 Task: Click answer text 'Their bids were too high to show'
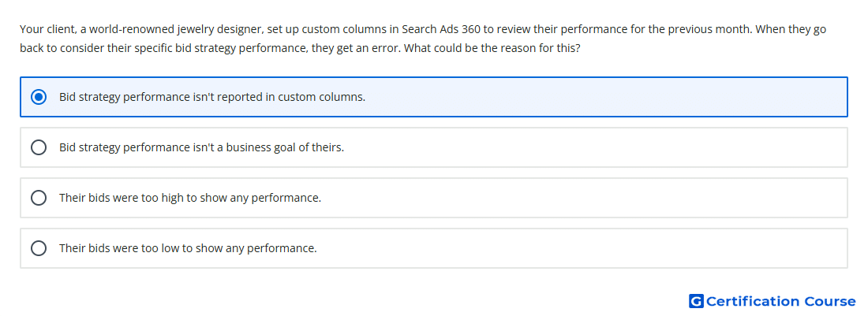[x=190, y=198]
